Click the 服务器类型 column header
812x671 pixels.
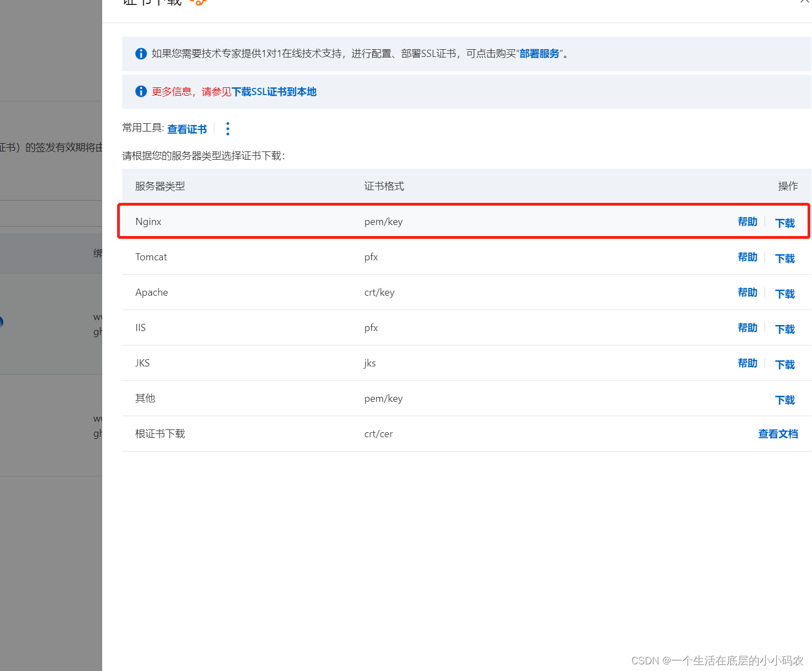tap(160, 186)
